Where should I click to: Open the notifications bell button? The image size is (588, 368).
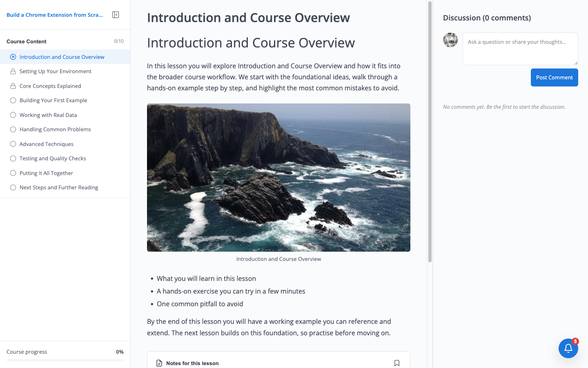click(x=568, y=348)
